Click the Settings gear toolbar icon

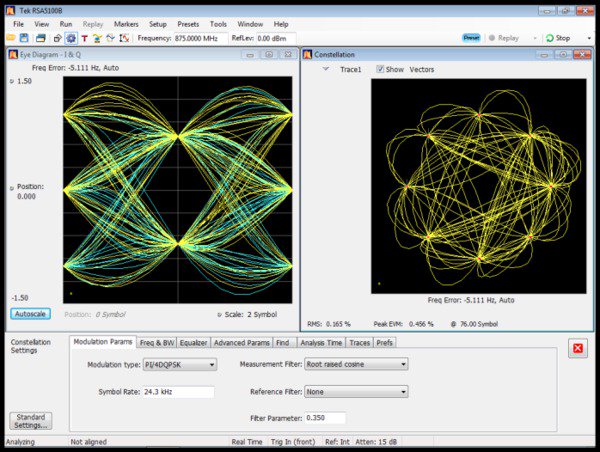(x=70, y=38)
